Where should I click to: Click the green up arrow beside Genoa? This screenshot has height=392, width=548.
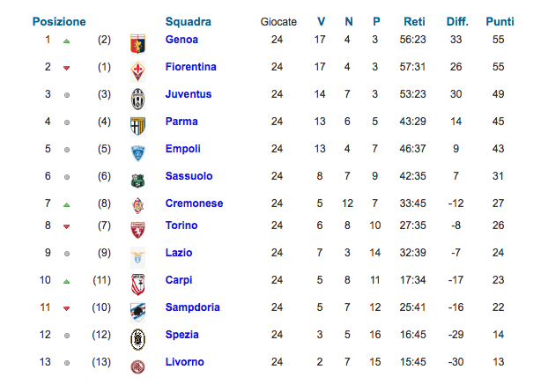pyautogui.click(x=67, y=41)
